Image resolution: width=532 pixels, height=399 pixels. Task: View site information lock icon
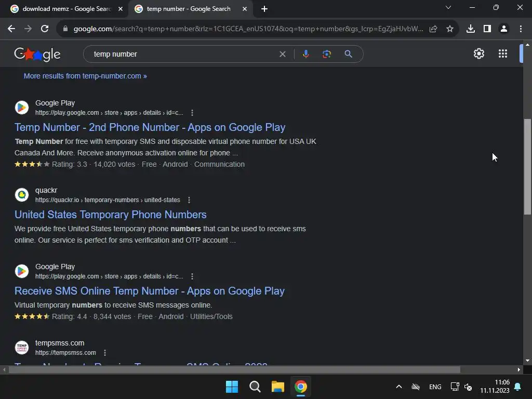pos(65,29)
